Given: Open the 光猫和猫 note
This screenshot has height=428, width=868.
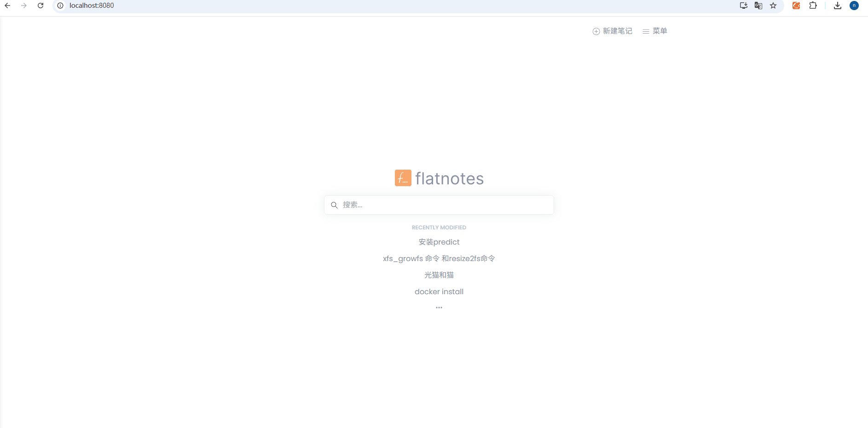Looking at the screenshot, I should 439,274.
